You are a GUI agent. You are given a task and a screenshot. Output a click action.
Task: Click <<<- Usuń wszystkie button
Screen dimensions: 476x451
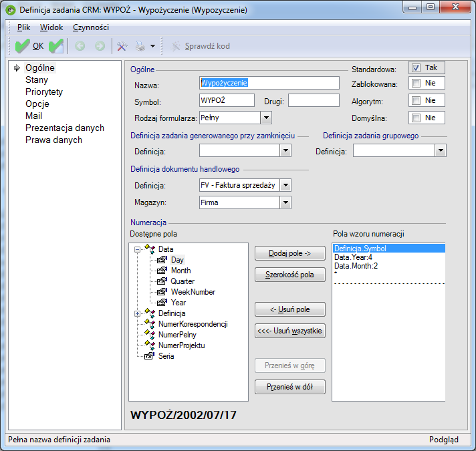(x=290, y=331)
